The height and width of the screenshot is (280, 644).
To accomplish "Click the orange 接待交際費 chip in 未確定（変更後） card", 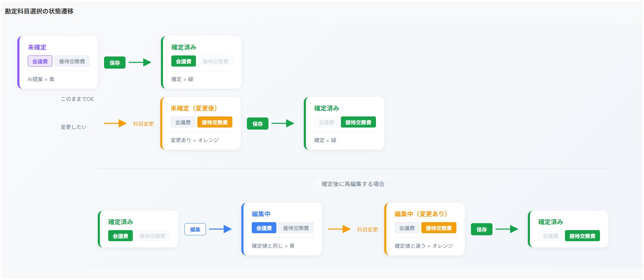I will (x=215, y=122).
